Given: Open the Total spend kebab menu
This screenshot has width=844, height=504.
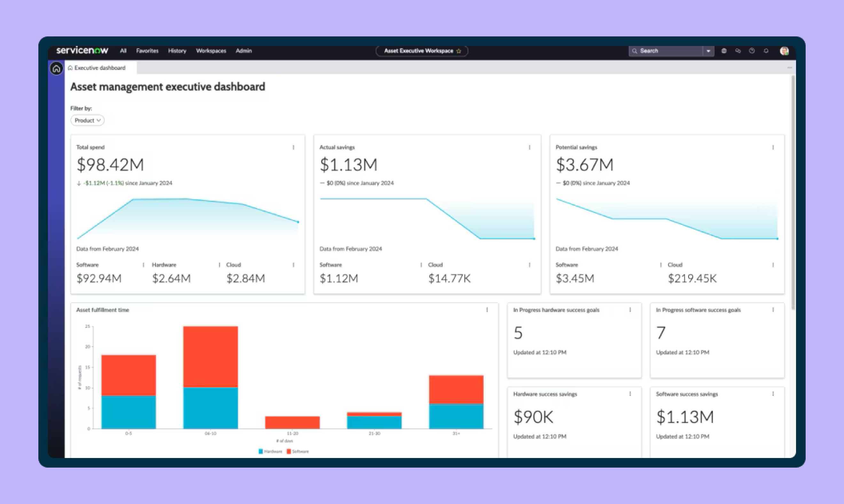Looking at the screenshot, I should pyautogui.click(x=294, y=147).
